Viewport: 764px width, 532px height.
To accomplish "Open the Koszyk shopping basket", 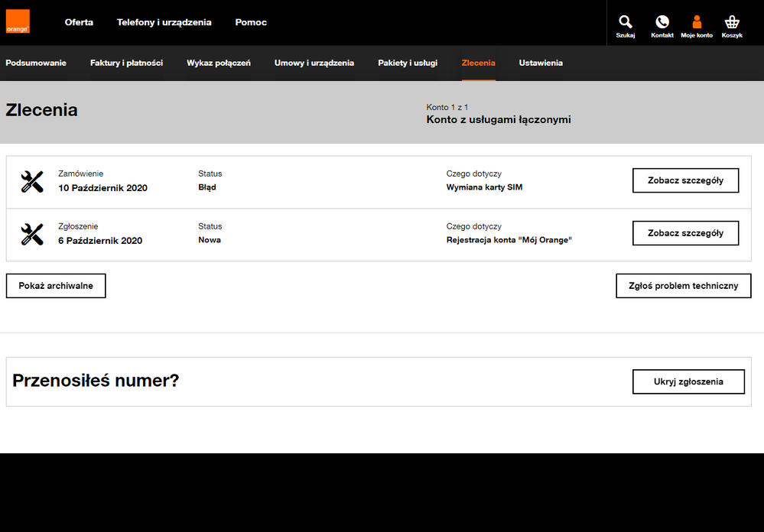I will coord(732,23).
